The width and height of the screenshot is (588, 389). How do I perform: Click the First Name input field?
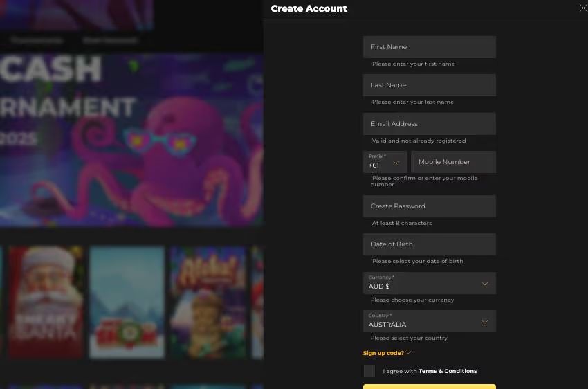(x=430, y=47)
